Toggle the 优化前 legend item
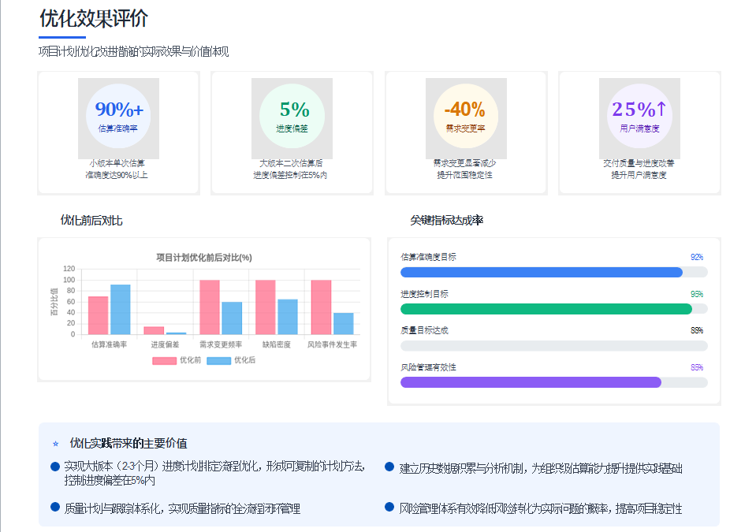This screenshot has width=756, height=532. [175, 361]
